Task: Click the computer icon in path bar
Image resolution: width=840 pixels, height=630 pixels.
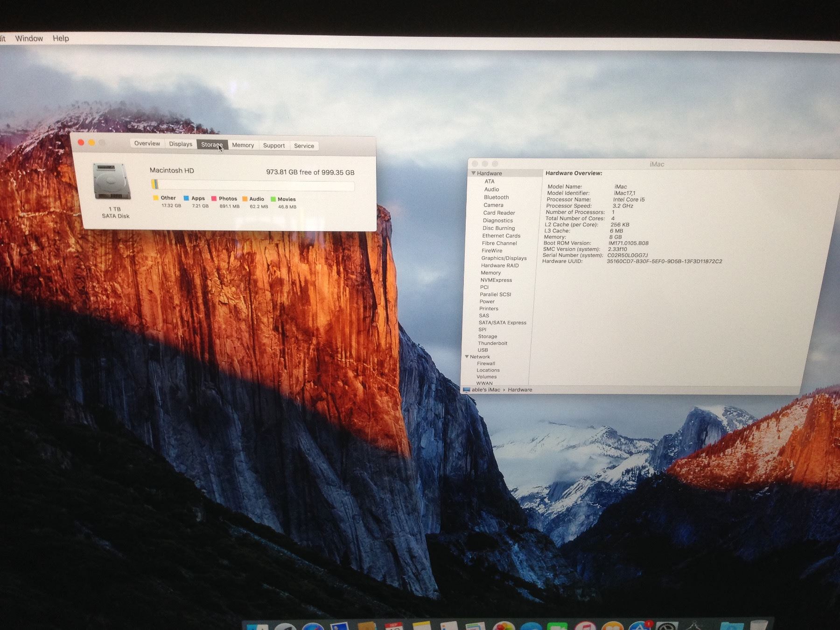Action: click(x=466, y=390)
